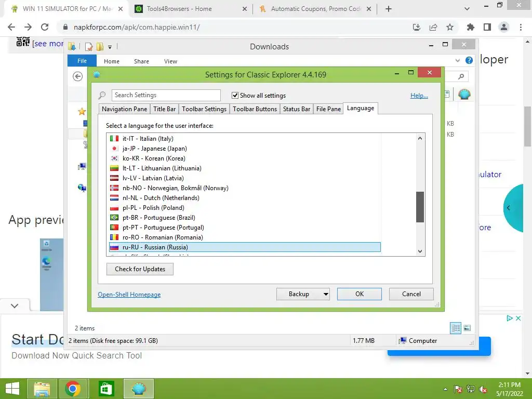The height and width of the screenshot is (399, 532).
Task: Open the Chrome extensions puzzle icon
Action: (470, 27)
